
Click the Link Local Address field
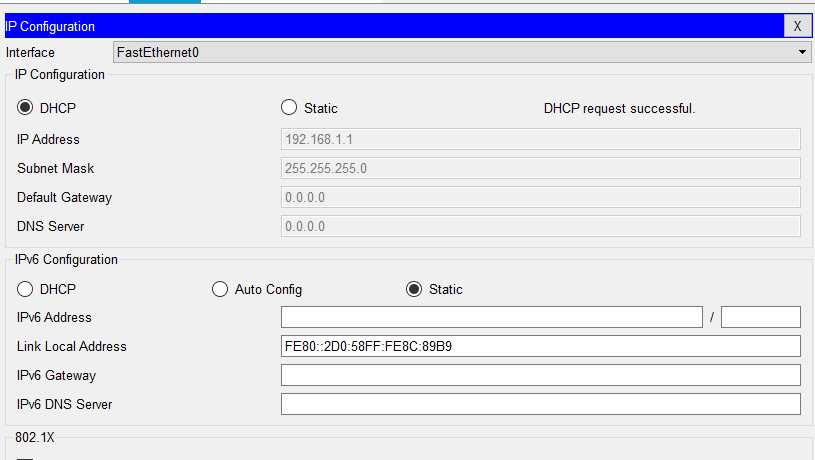click(541, 346)
